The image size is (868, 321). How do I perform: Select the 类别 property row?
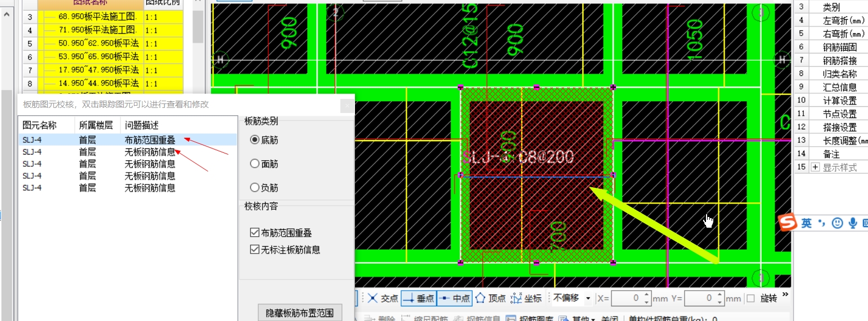coord(830,7)
